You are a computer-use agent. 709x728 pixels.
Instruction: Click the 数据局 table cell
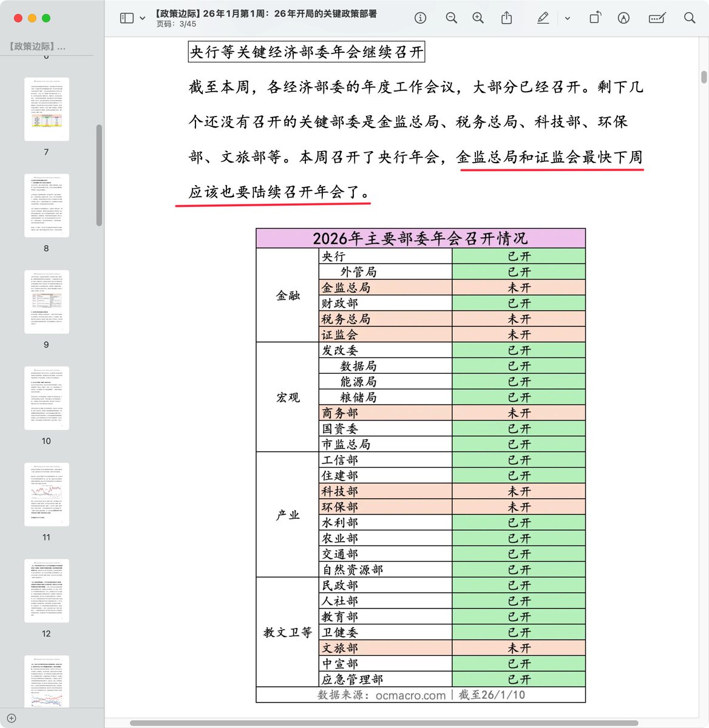385,366
